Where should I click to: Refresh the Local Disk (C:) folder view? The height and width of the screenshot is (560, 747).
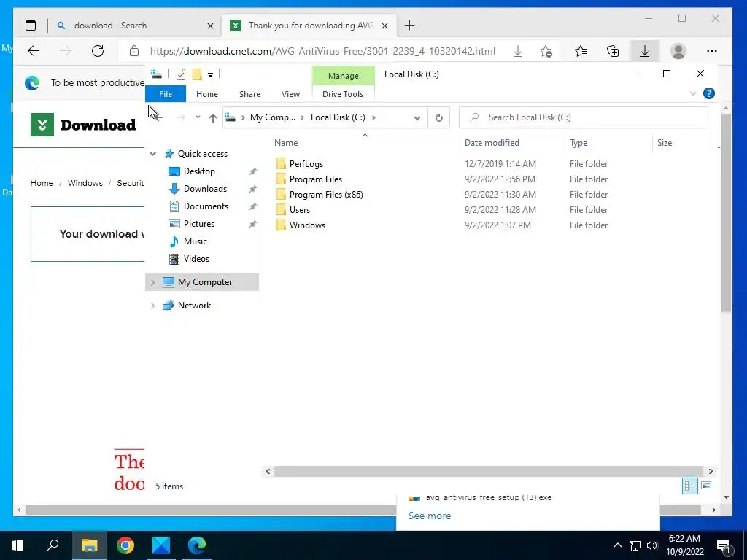tap(438, 117)
